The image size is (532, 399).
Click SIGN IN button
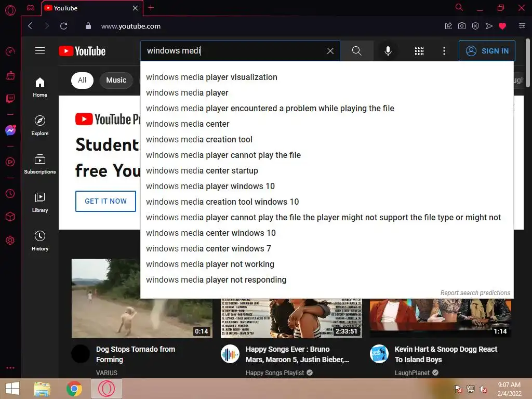click(x=487, y=51)
